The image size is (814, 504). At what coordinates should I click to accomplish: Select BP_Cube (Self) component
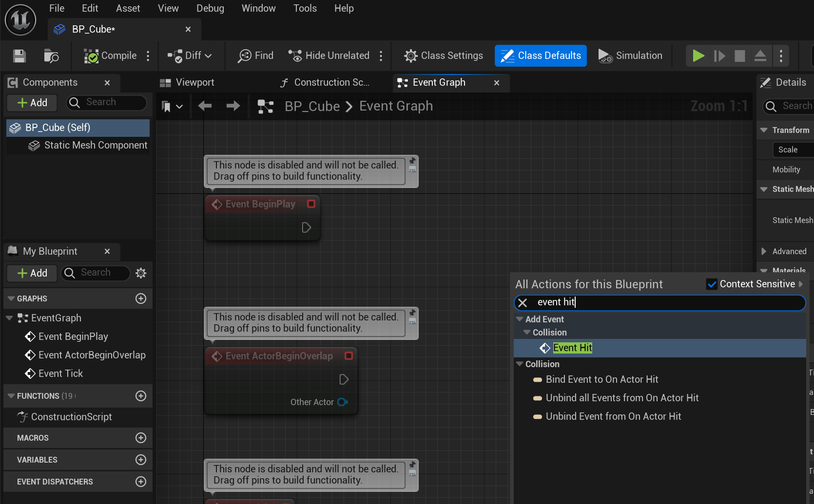point(78,128)
